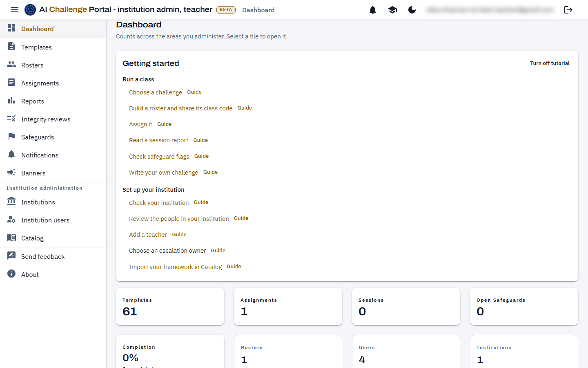This screenshot has height=368, width=588.
Task: Click the Institutions building icon
Action: click(x=11, y=202)
